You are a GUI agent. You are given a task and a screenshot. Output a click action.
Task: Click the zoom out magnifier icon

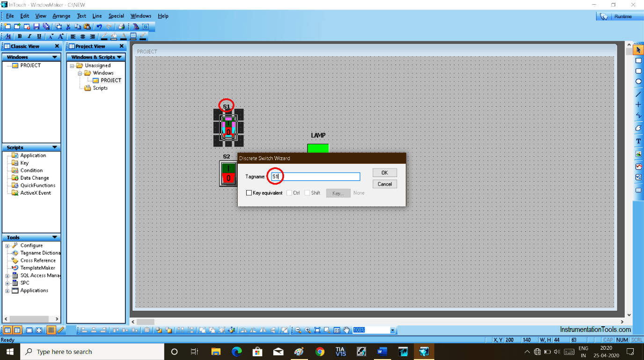298,330
